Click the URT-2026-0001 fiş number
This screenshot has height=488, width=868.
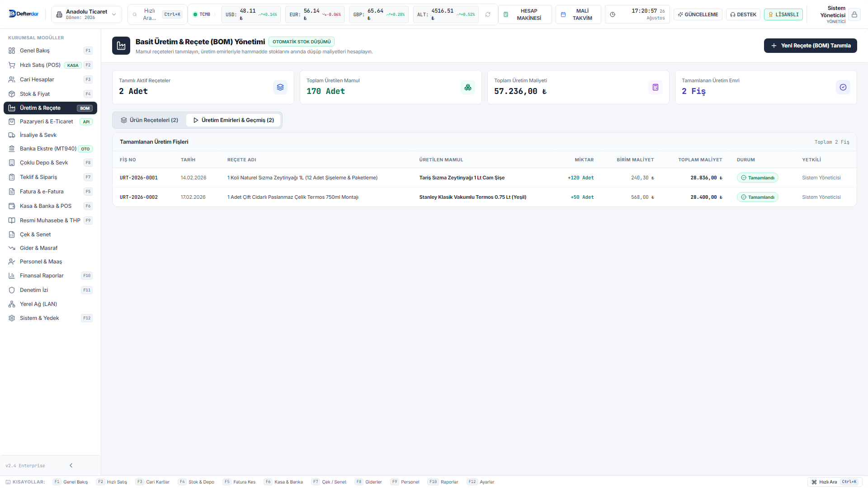point(139,178)
